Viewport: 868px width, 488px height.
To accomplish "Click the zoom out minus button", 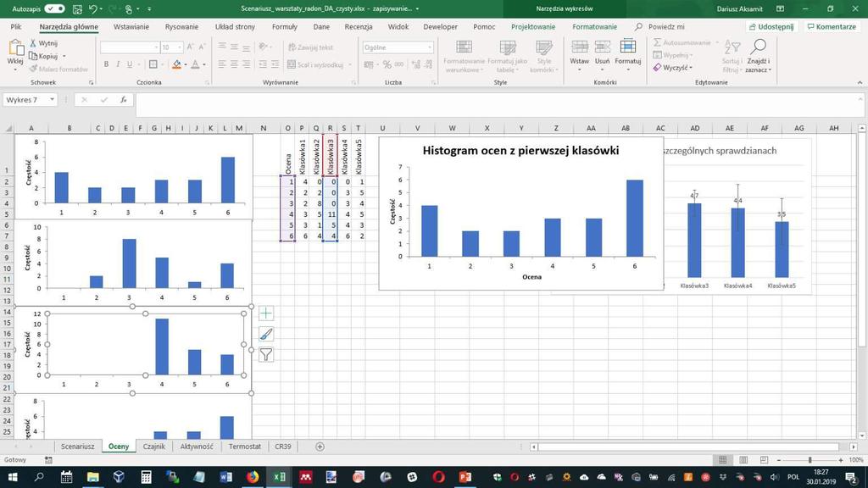I will 779,460.
